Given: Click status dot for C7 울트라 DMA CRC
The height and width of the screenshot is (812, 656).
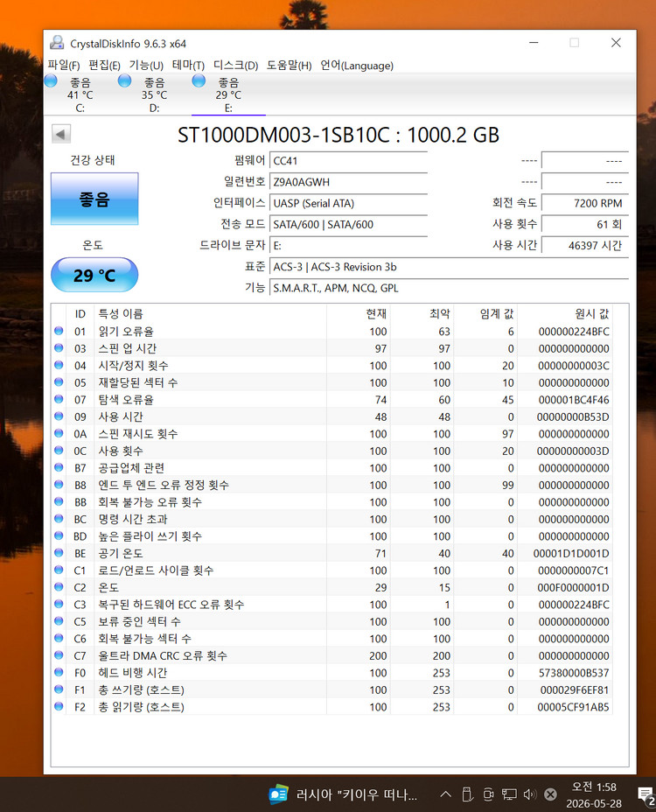Looking at the screenshot, I should point(59,655).
